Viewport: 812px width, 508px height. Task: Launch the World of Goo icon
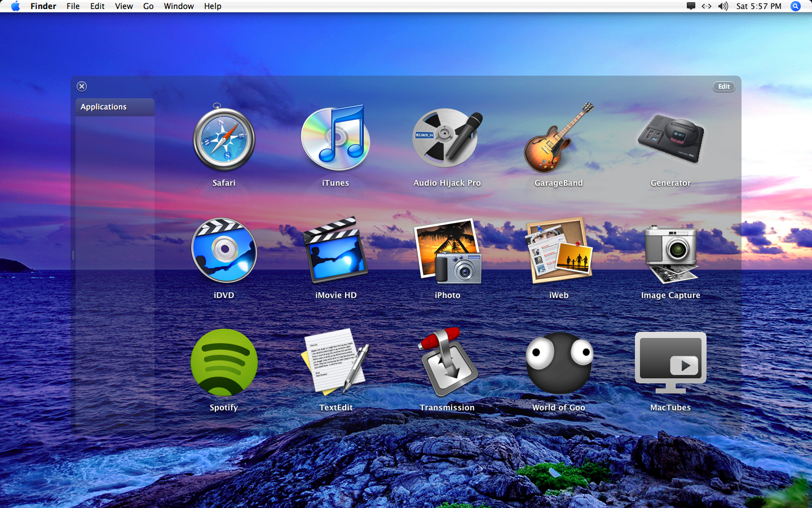(559, 362)
